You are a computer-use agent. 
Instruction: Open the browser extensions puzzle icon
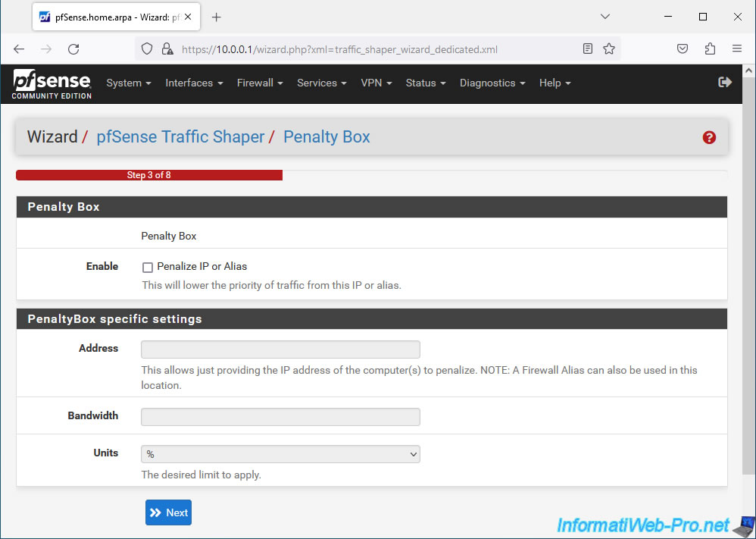[x=710, y=49]
